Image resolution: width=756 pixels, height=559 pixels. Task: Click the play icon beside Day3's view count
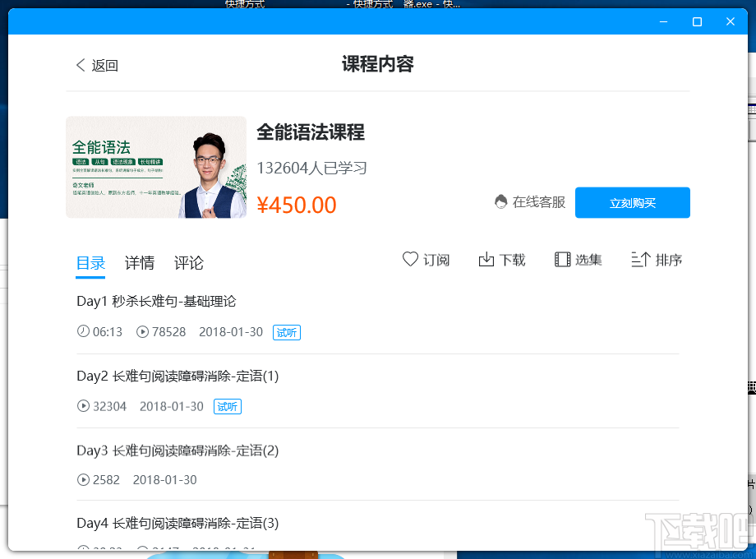click(x=82, y=480)
